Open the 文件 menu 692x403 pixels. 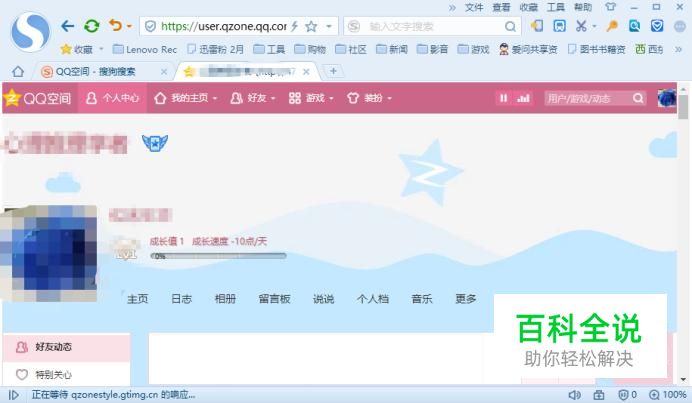pos(474,7)
